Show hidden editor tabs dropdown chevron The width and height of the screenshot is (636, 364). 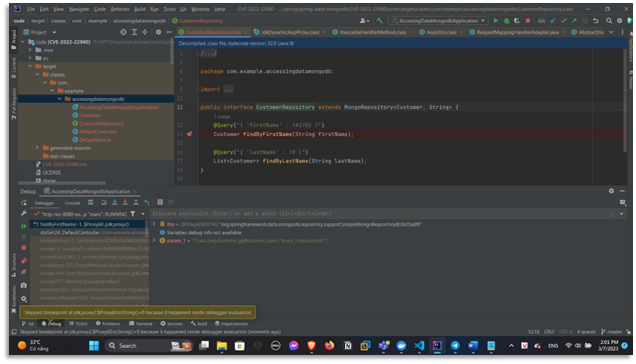tap(611, 32)
